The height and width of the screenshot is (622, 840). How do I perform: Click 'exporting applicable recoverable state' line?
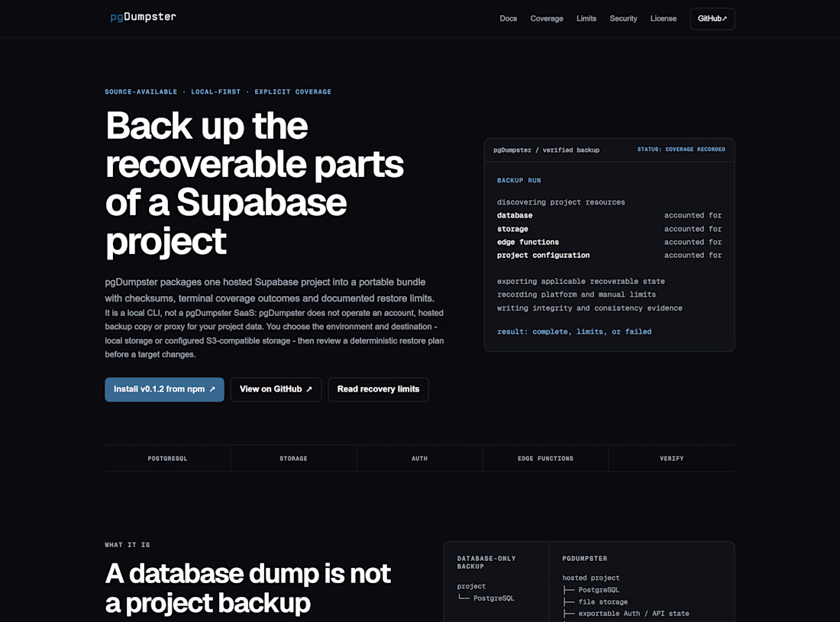click(580, 282)
